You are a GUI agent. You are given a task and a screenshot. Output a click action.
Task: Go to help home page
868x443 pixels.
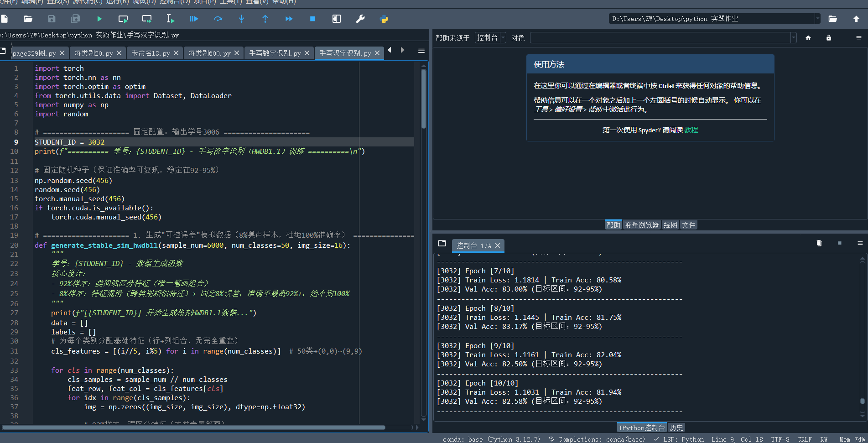click(808, 38)
